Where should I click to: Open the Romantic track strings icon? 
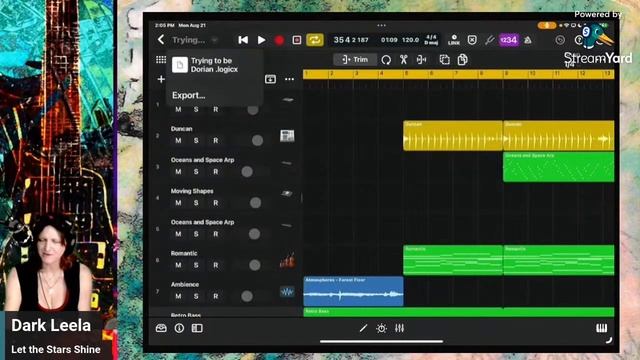(287, 260)
